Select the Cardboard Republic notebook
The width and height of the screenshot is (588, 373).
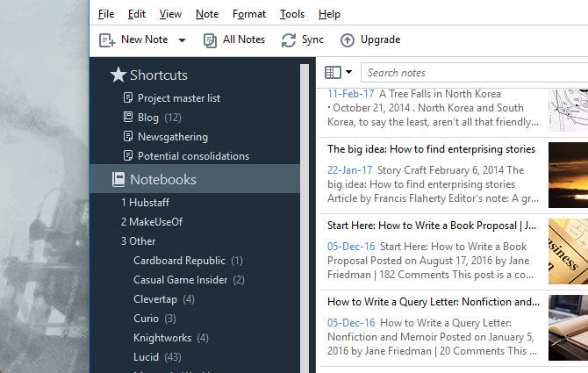pos(180,261)
